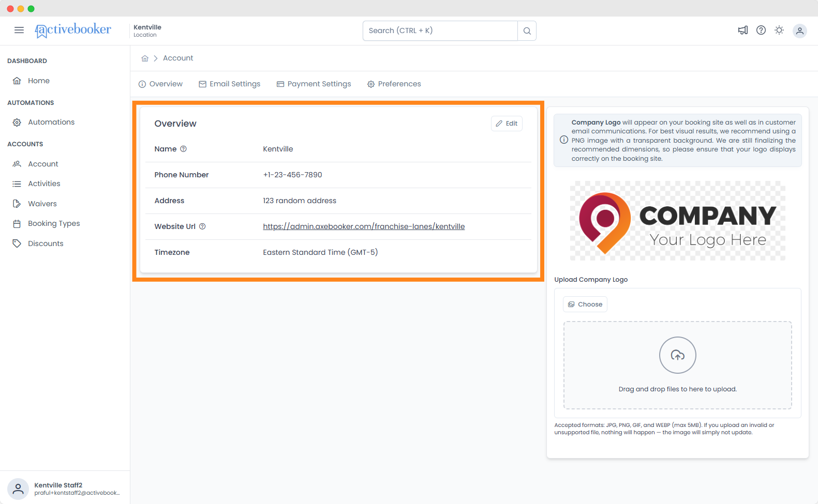Screen dimensions: 818x504
Task: Click the Choose file button
Action: [x=585, y=304]
